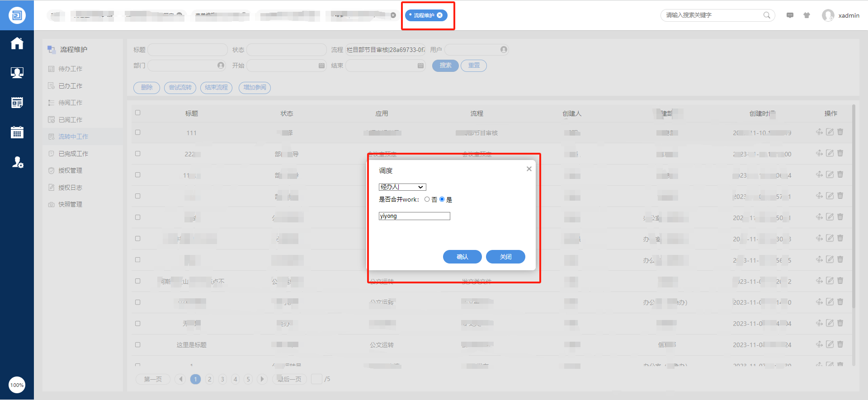The image size is (868, 400).
Task: Open 已阅工作 in the left menu
Action: point(70,120)
